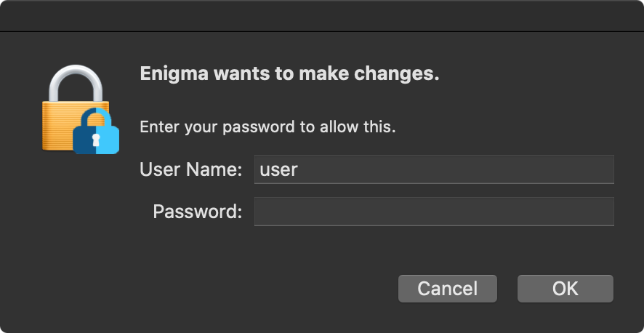Viewport: 644px width, 333px height.
Task: Click the small blue lock badge
Action: pyautogui.click(x=96, y=131)
